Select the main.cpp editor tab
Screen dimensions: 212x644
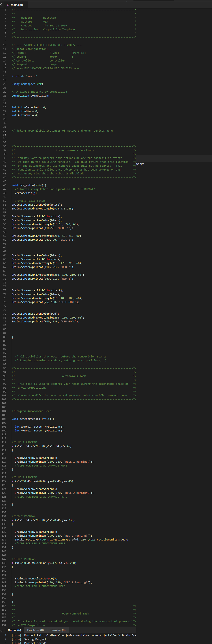pos(16,5)
